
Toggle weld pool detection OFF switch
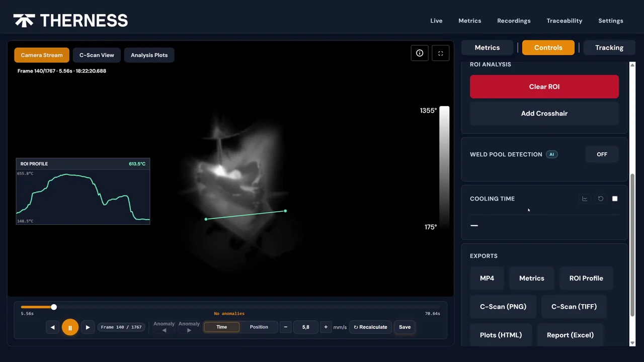(x=602, y=154)
